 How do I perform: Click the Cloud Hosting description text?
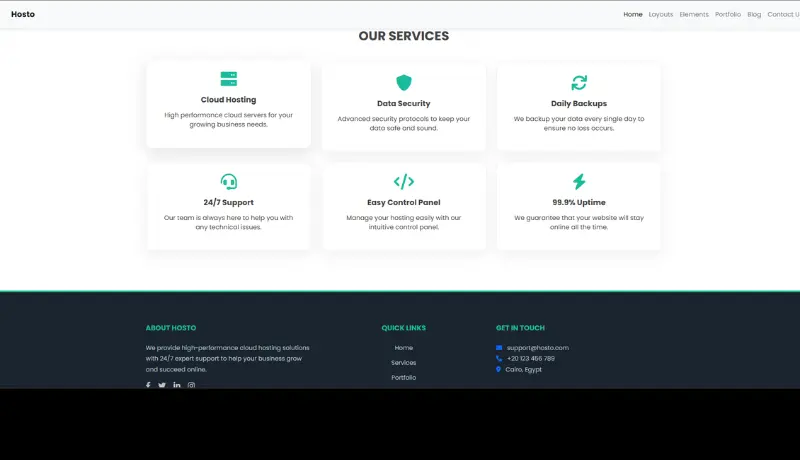[229, 120]
